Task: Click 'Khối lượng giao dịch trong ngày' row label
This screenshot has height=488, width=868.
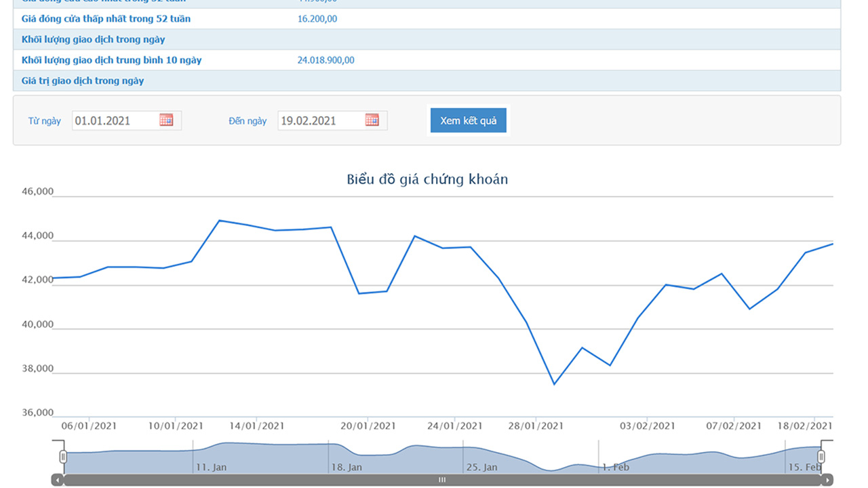Action: [93, 39]
